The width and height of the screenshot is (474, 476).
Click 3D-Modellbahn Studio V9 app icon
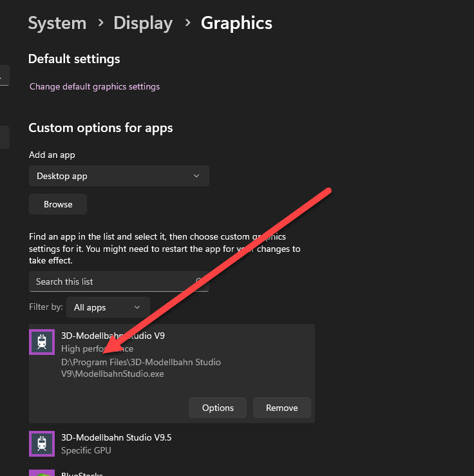[x=42, y=342]
